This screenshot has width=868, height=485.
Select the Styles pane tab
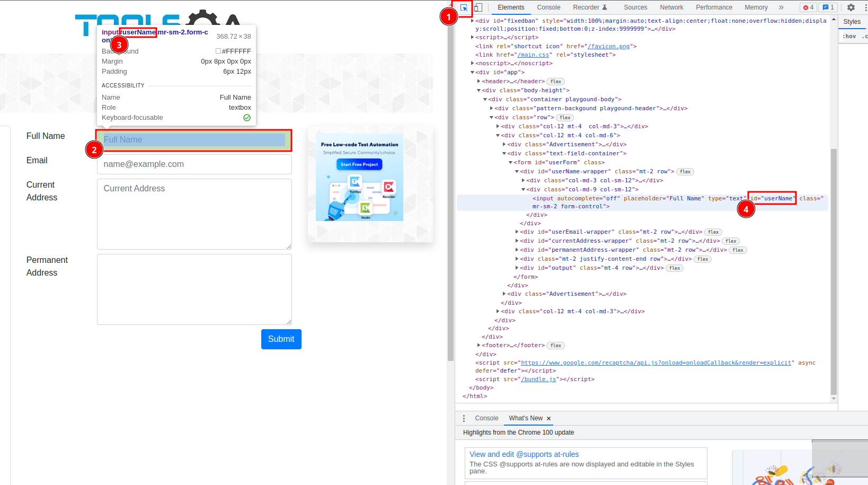(x=852, y=22)
